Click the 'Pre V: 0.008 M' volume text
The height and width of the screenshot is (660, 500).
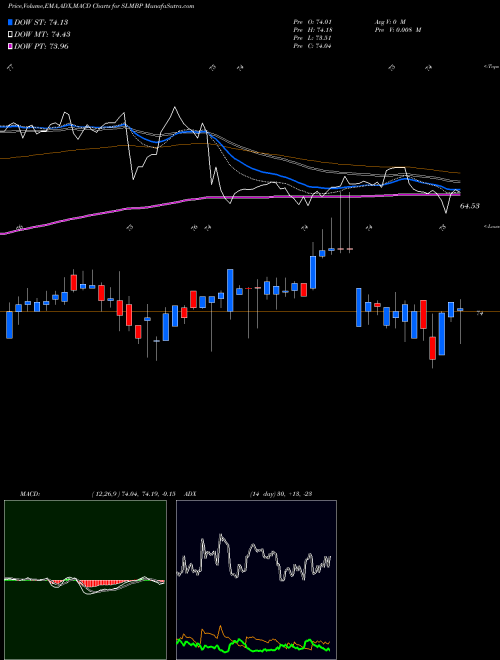398,30
